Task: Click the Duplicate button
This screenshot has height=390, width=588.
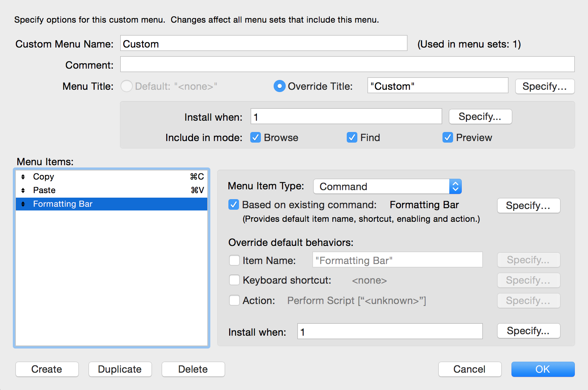Action: click(x=120, y=369)
